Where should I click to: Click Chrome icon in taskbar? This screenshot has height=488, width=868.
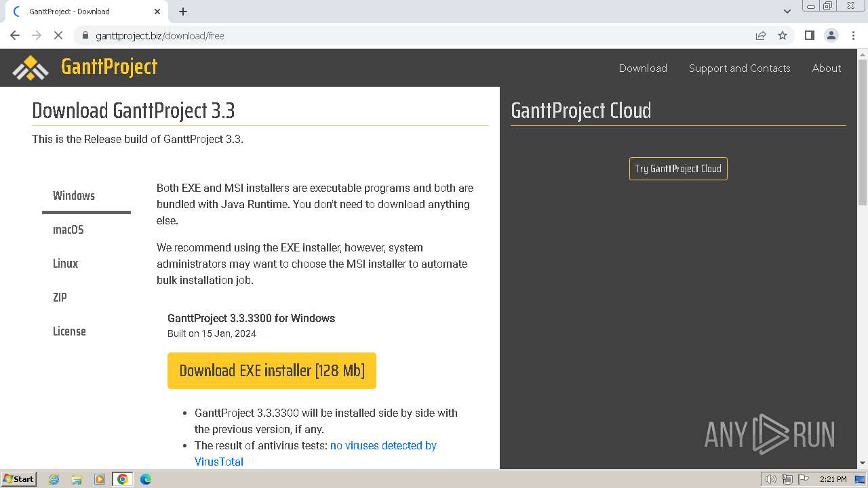(x=122, y=479)
